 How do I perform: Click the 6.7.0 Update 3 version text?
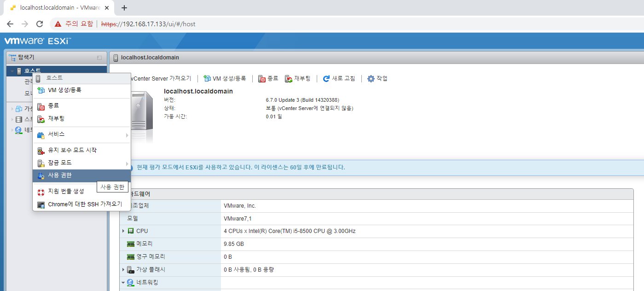click(x=302, y=100)
